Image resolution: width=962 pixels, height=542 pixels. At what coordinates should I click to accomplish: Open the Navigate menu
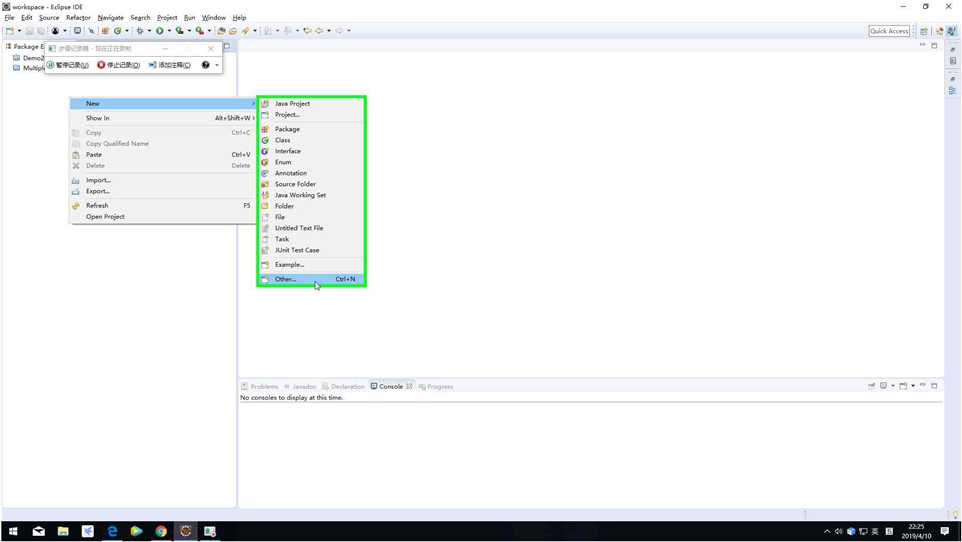click(110, 18)
